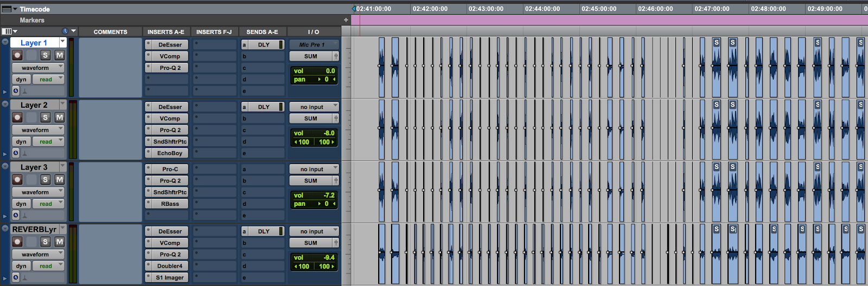This screenshot has height=286, width=868.
Task: Open the Layer 2 no input selector
Action: (314, 107)
